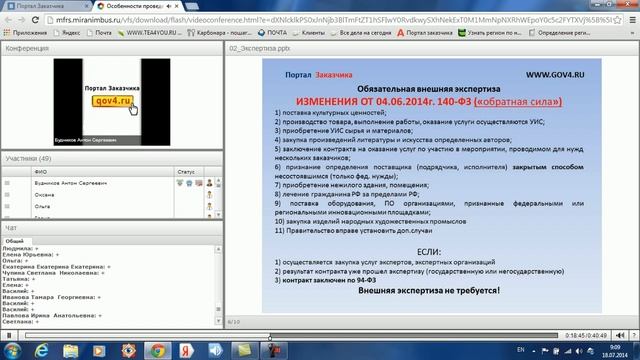Click Будников's green microphone status icon
The image size is (640, 360).
pyautogui.click(x=180, y=183)
